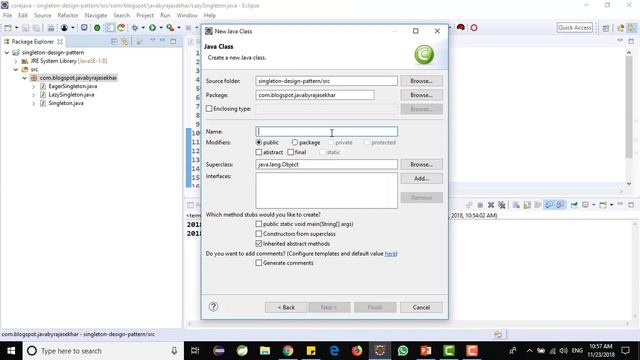
Task: Select the public modifier radio button
Action: (259, 142)
